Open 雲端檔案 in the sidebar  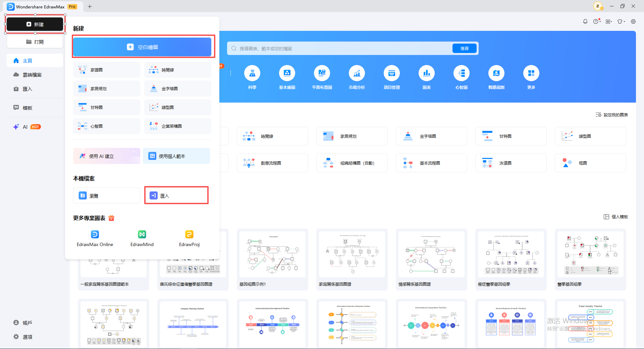click(35, 75)
